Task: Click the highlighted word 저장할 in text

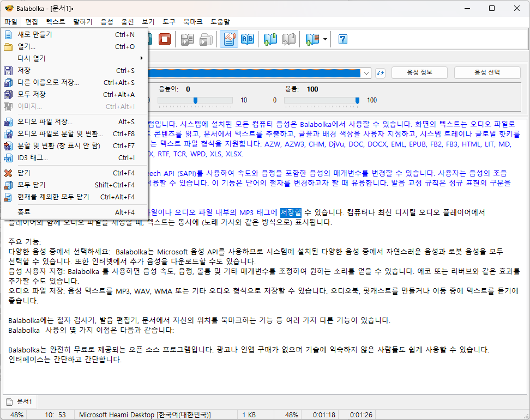Action: 291,212
